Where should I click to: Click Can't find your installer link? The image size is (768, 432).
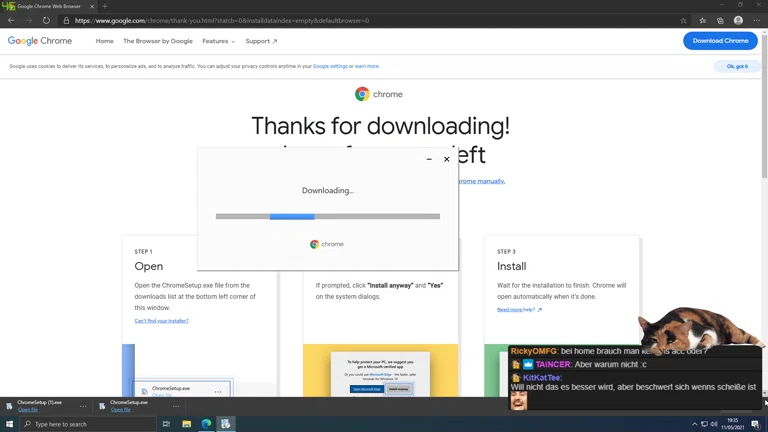pyautogui.click(x=162, y=321)
